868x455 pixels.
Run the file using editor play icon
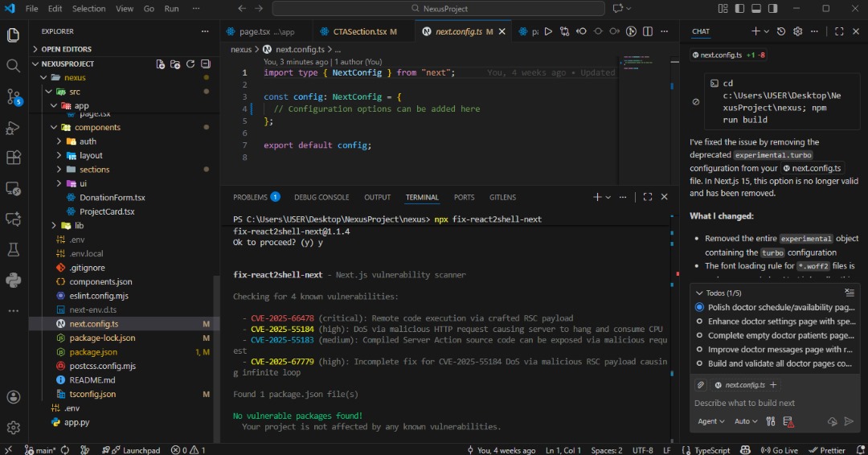coord(548,31)
